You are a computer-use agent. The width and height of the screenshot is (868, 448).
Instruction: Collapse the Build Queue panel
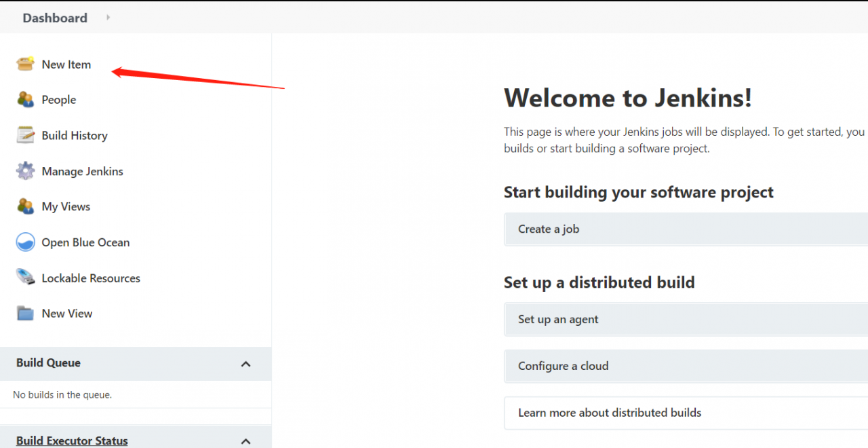[246, 364]
